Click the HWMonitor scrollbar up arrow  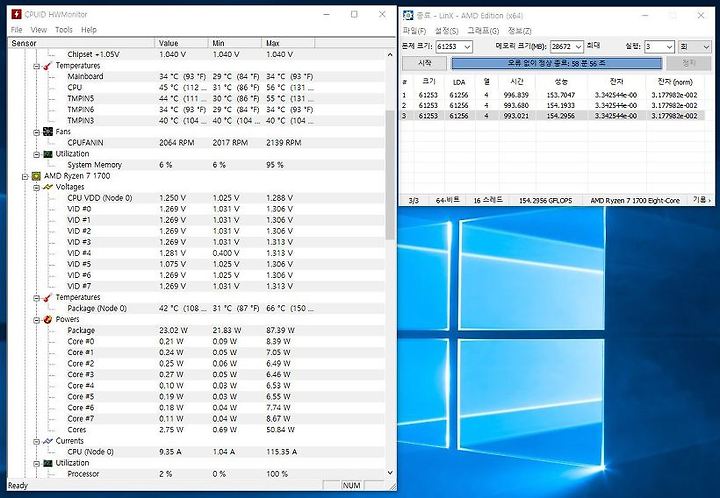click(390, 55)
